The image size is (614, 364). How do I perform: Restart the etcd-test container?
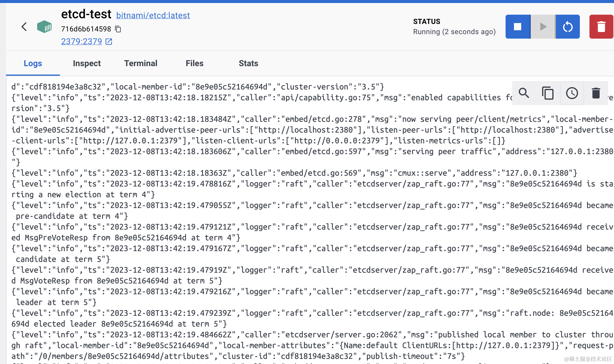pyautogui.click(x=568, y=27)
